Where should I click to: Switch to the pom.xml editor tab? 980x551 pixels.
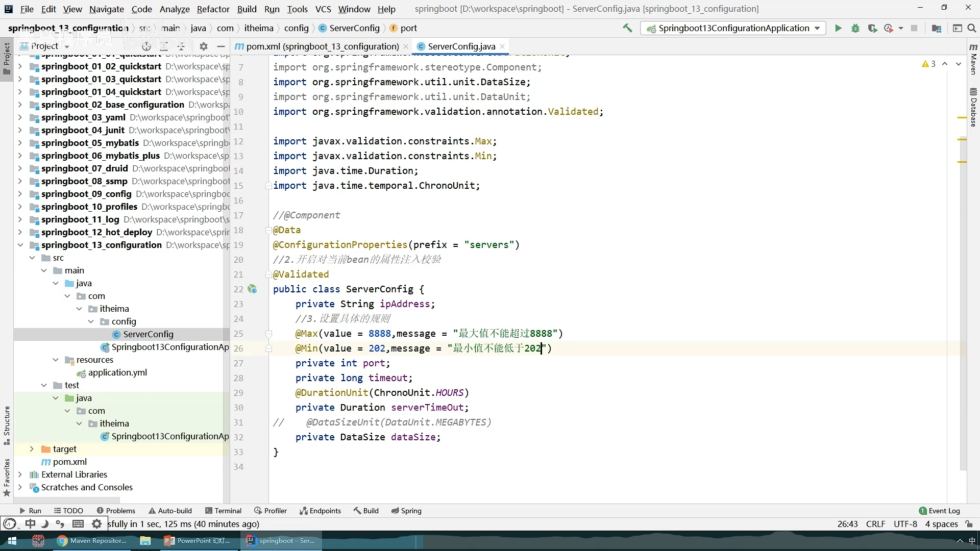point(316,46)
